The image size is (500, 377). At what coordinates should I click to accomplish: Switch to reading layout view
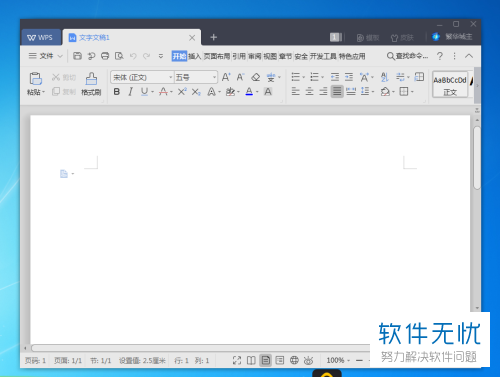251,360
